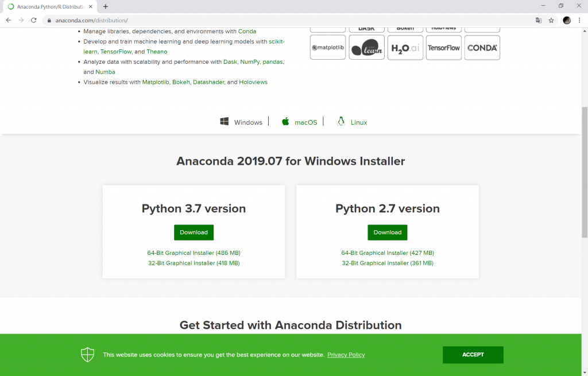Select the Linux installer tab
Image resolution: width=588 pixels, height=376 pixels.
(x=352, y=122)
